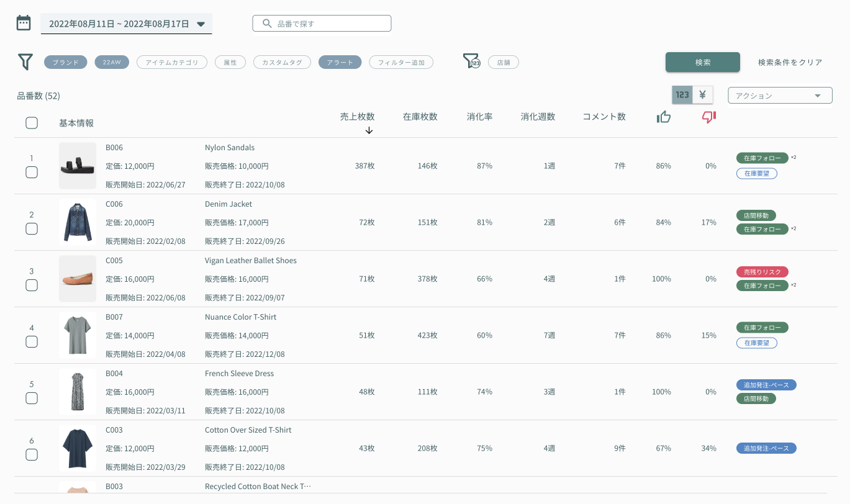Click the funnel filter icon on the left
850x504 pixels.
(25, 61)
